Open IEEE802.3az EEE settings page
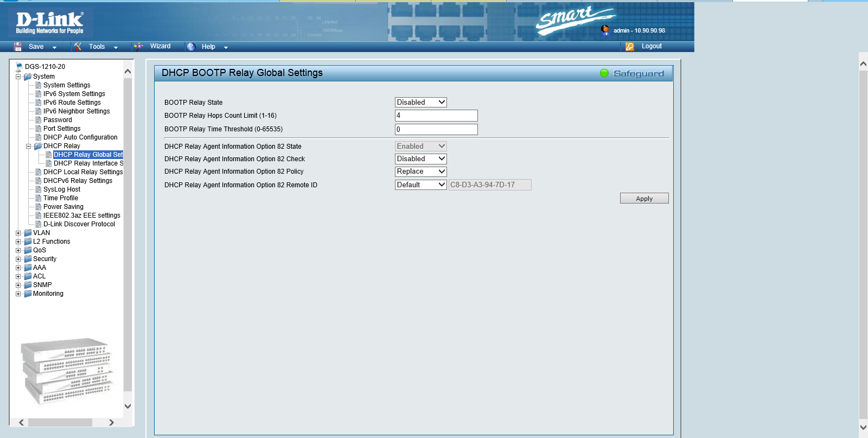The width and height of the screenshot is (868, 438). click(x=82, y=215)
